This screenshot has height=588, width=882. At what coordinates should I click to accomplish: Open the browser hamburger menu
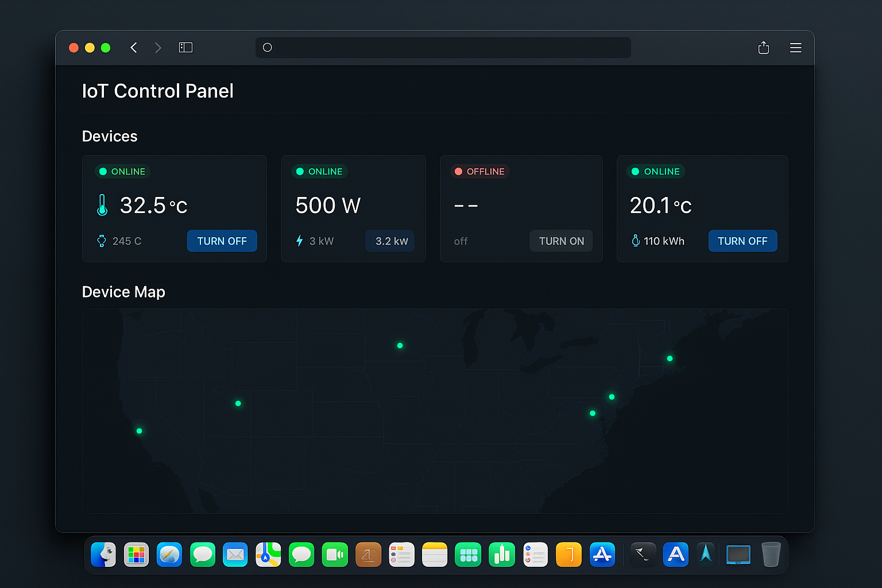pos(795,48)
